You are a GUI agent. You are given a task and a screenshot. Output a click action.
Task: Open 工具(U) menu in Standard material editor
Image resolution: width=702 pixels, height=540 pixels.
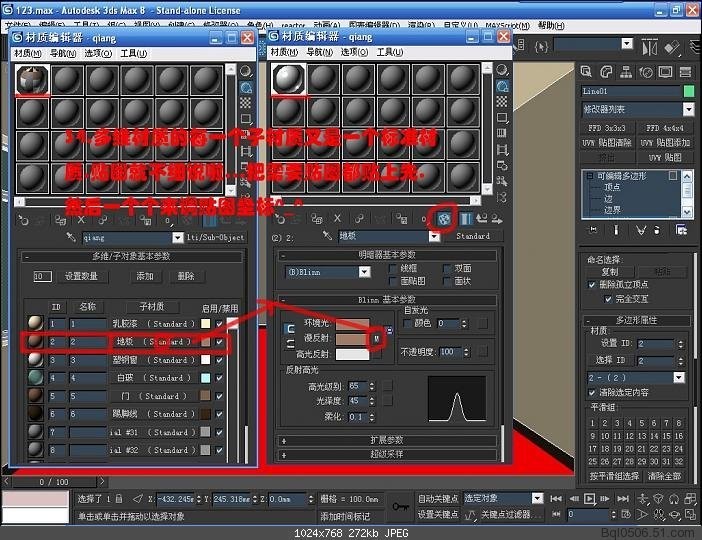pyautogui.click(x=390, y=52)
